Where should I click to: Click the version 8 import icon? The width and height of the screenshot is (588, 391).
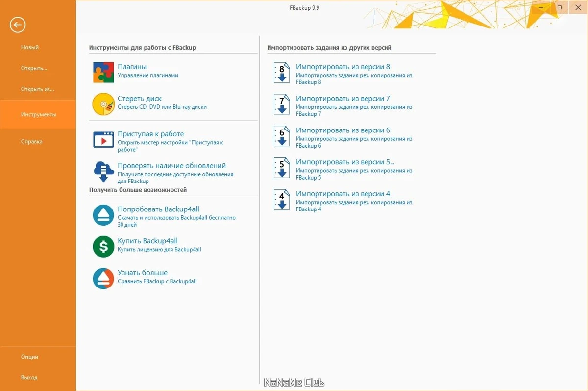click(x=281, y=73)
